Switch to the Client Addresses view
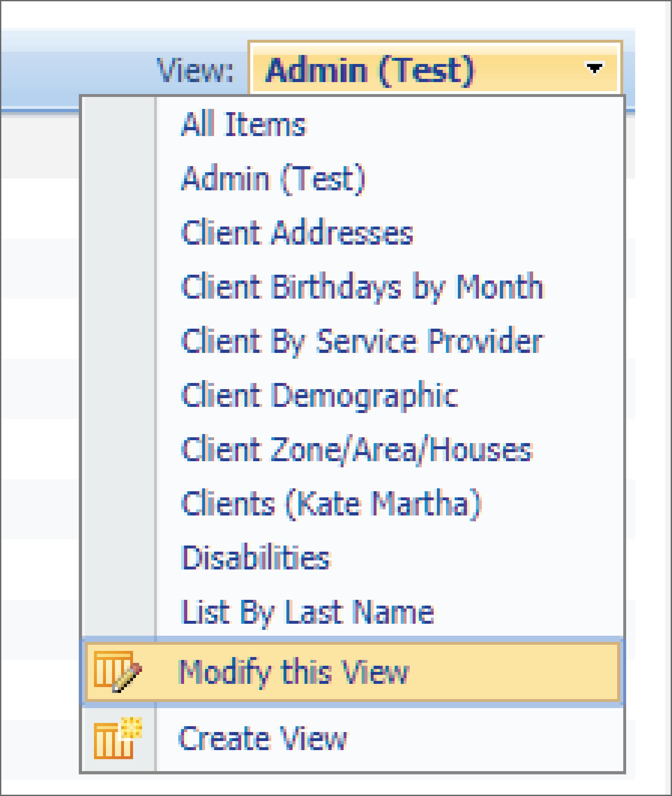This screenshot has height=796, width=672. [x=297, y=233]
